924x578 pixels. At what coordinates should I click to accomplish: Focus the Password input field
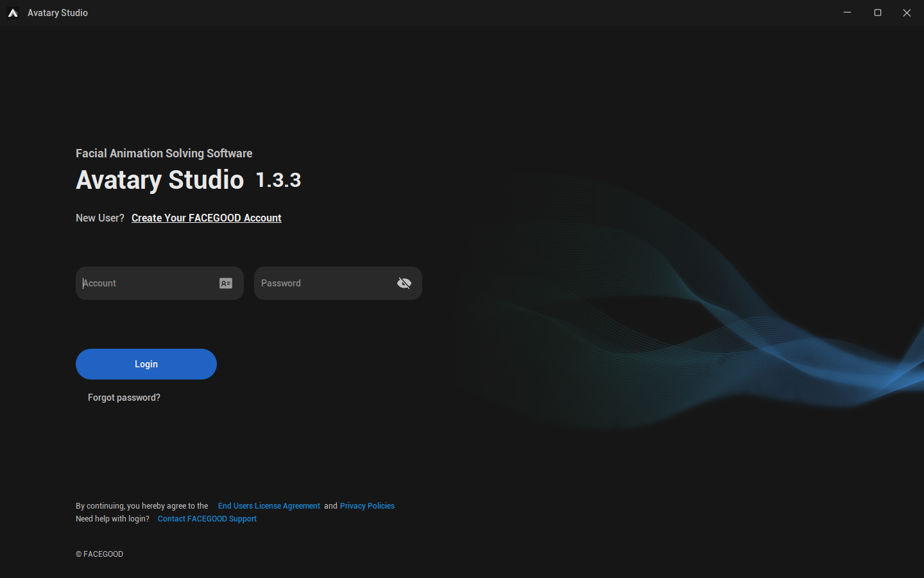338,283
